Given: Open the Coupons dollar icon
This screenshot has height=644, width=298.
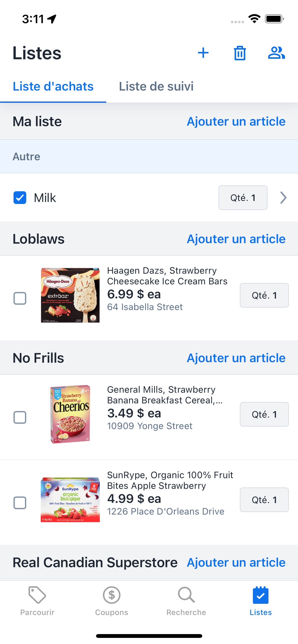Looking at the screenshot, I should click(112, 595).
